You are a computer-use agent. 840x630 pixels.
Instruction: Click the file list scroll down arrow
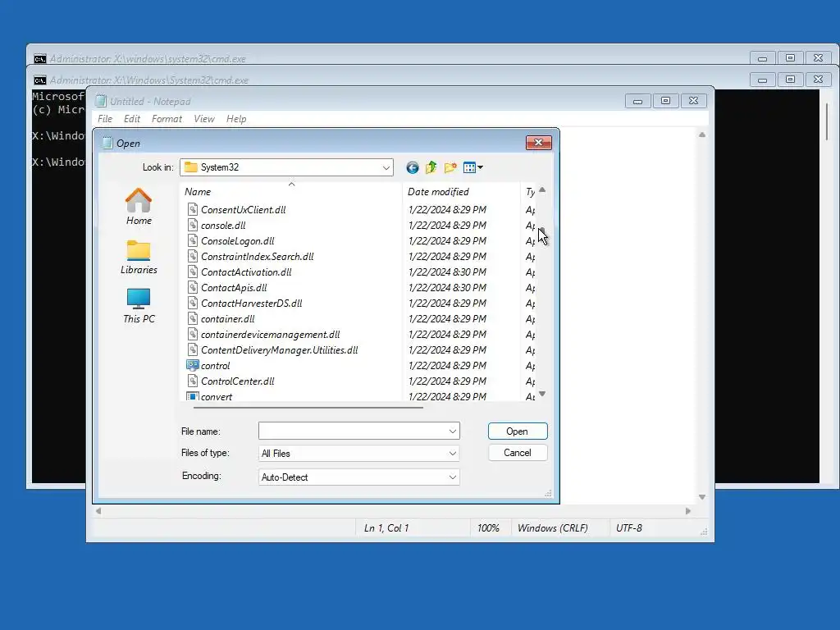(x=542, y=394)
